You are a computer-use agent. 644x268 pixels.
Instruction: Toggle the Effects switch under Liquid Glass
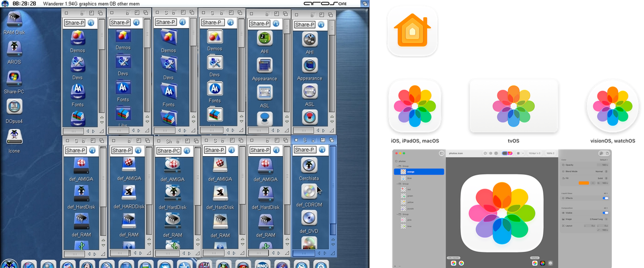point(605,198)
